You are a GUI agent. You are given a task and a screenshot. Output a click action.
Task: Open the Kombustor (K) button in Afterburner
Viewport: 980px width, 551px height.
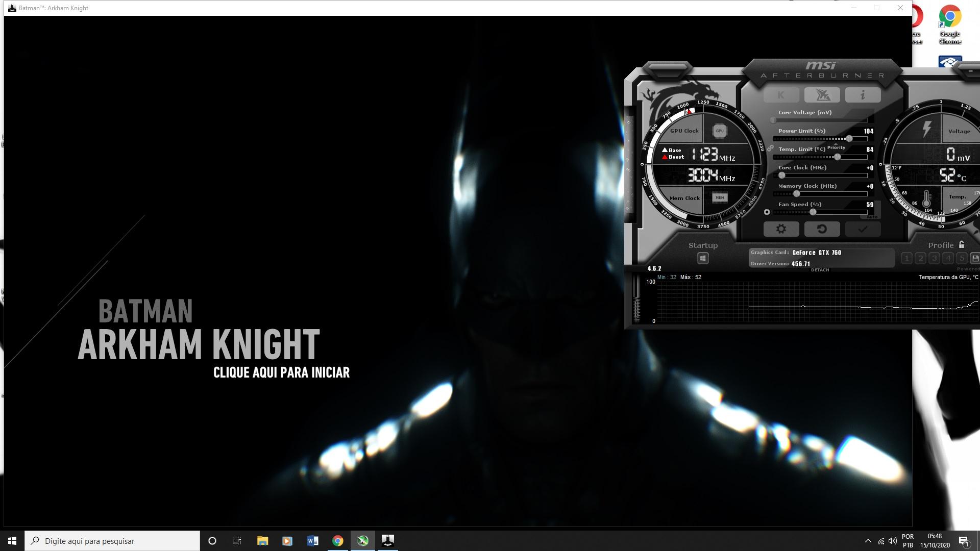(x=781, y=95)
